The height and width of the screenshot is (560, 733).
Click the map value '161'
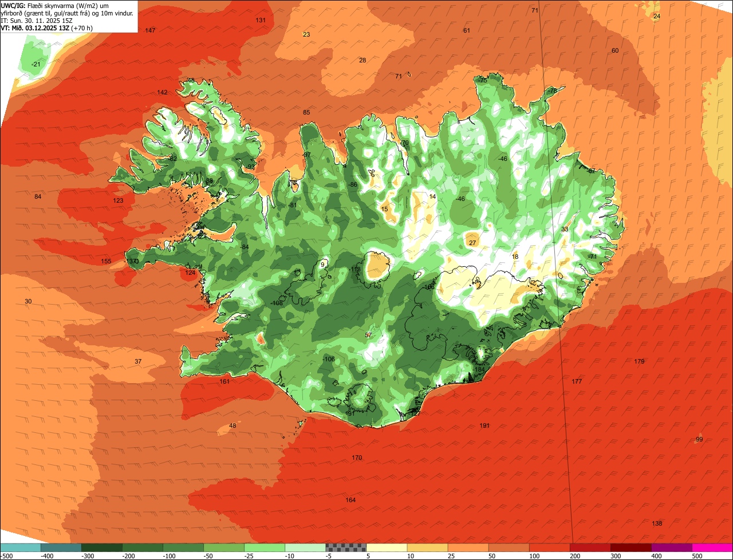click(x=224, y=381)
